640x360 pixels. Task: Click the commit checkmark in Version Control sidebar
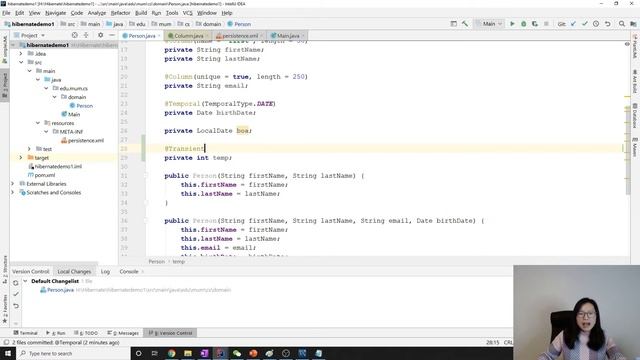pyautogui.click(x=16, y=294)
